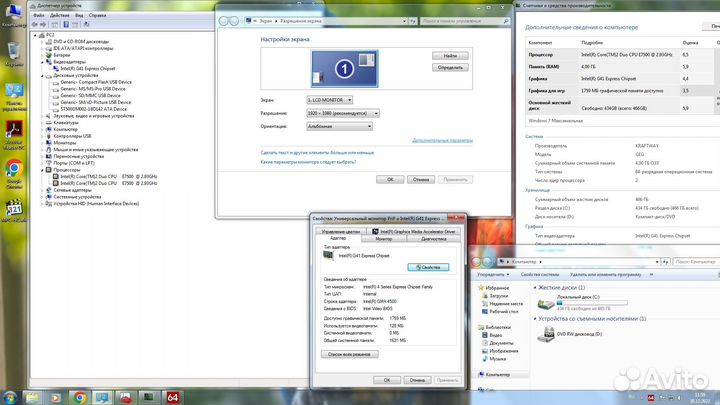Image resolution: width=720 pixels, height=405 pixels.
Task: Click Свойства системы in Computer toolbar
Action: click(x=540, y=275)
